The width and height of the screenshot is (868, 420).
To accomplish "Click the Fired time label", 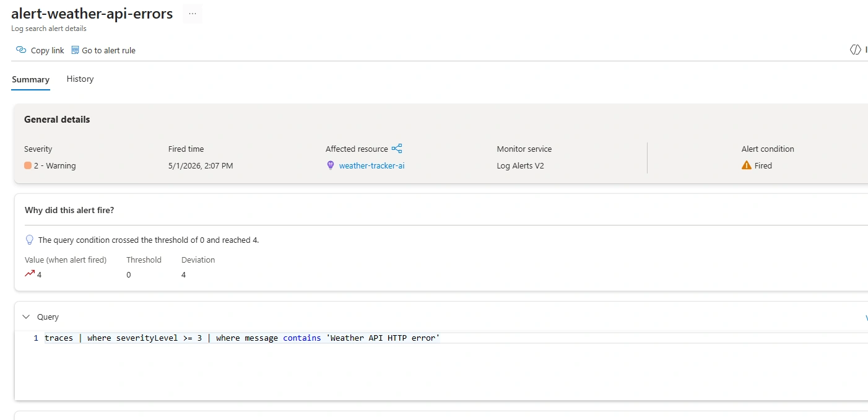I will coord(186,149).
